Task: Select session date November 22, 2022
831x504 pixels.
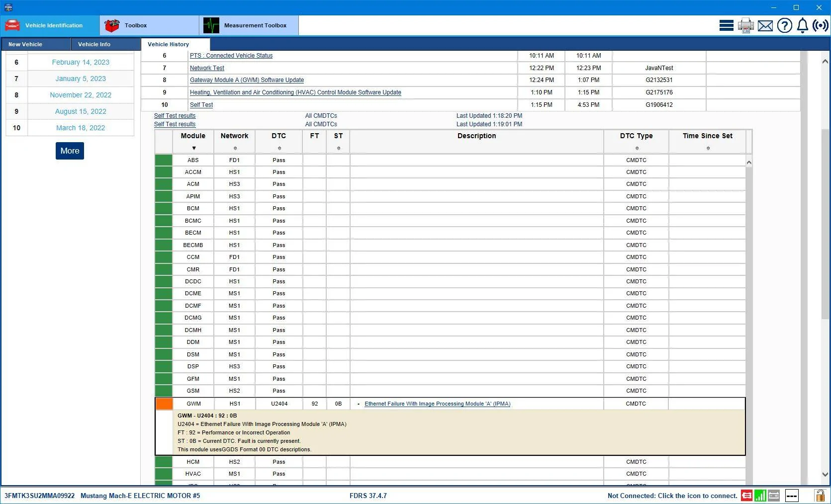Action: point(81,95)
